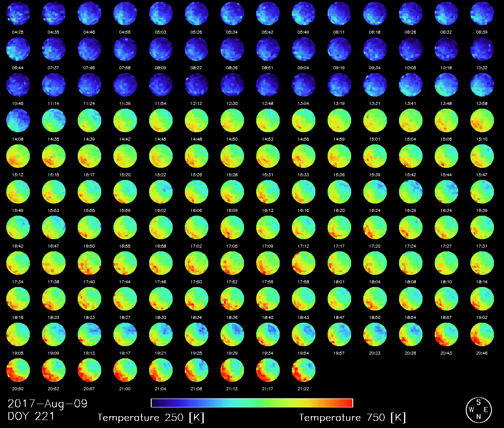Image resolution: width=504 pixels, height=428 pixels.
Task: Select the map recorded at 16:42
Action: coord(18,227)
